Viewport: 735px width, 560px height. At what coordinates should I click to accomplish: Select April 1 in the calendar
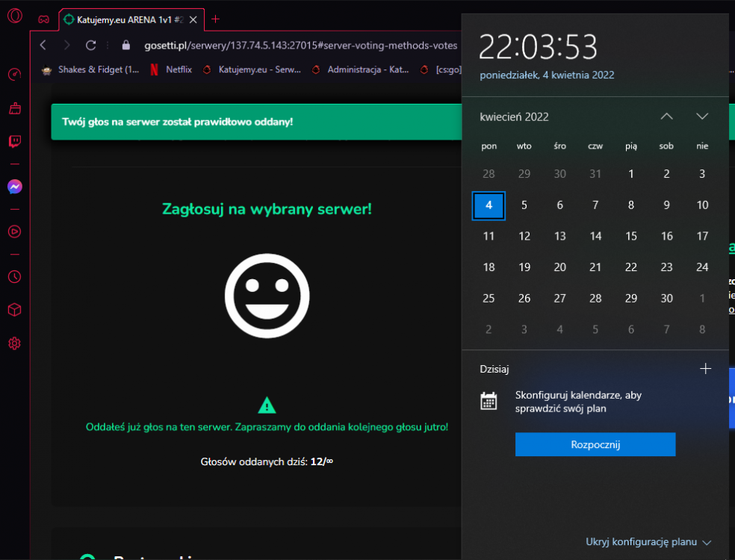631,174
